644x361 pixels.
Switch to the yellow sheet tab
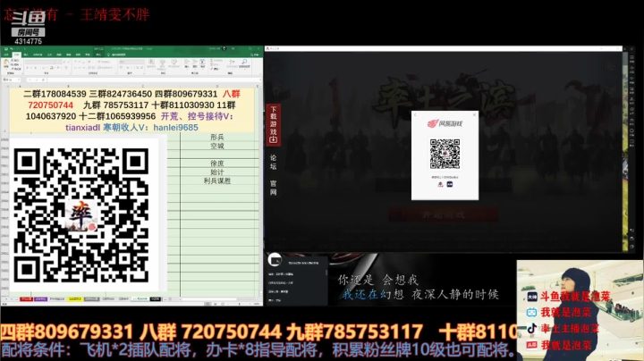tap(75, 299)
